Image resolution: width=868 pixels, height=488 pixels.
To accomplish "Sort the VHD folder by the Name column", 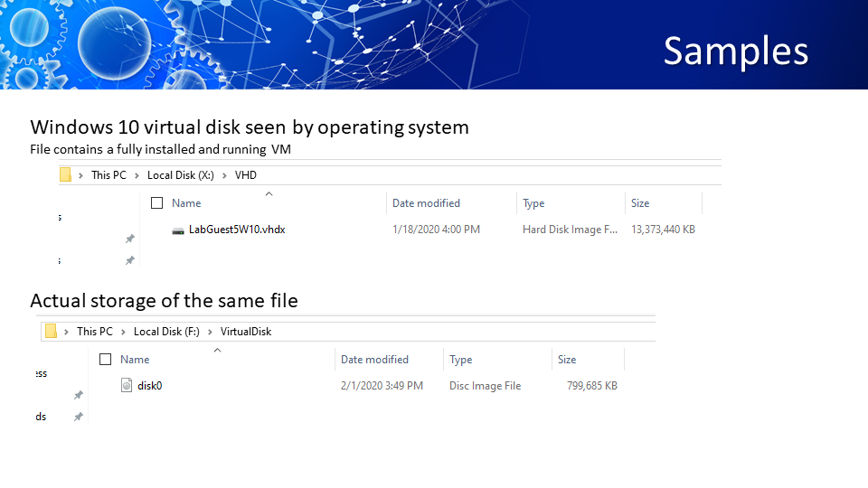I will [186, 203].
